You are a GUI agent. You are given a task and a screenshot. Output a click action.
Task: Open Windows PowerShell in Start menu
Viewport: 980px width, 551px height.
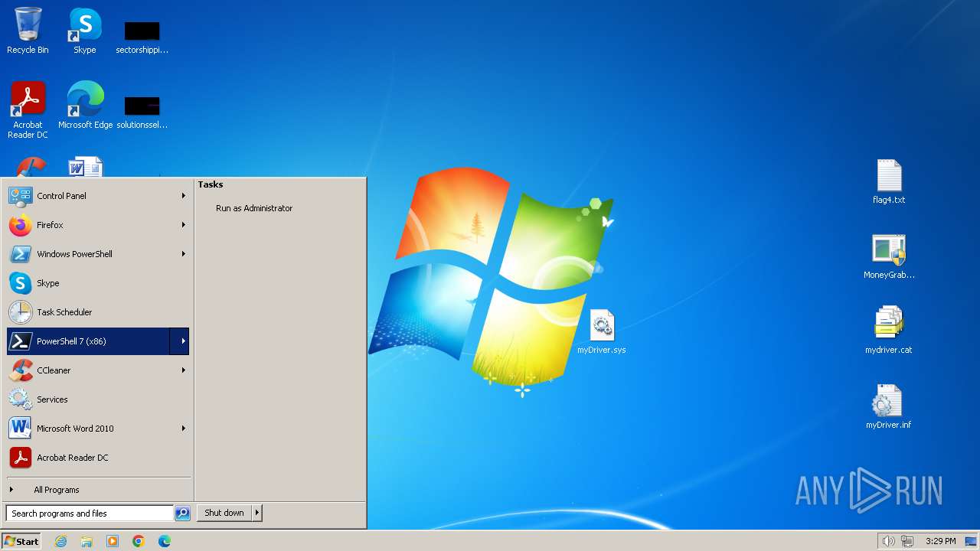tap(98, 254)
